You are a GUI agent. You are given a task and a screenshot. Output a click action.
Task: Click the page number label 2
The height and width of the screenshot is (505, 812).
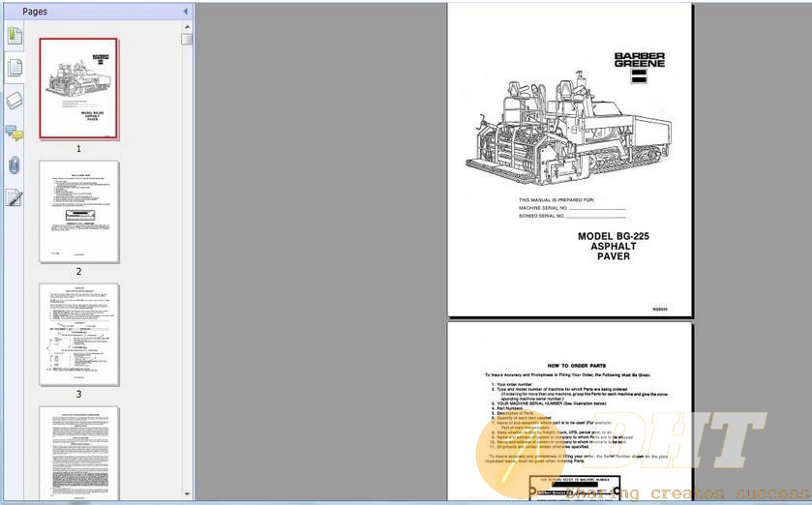[x=78, y=271]
